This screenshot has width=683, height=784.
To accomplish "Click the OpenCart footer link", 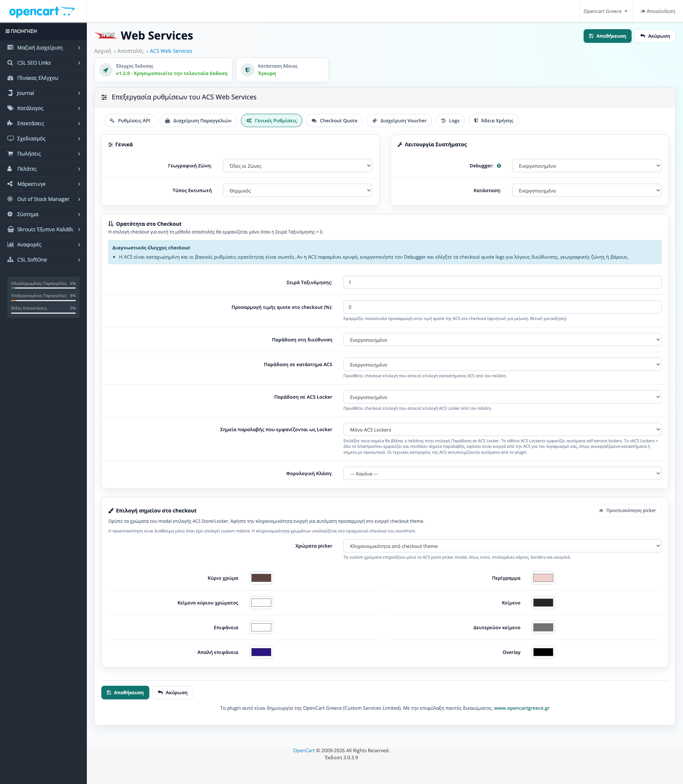I will point(304,750).
